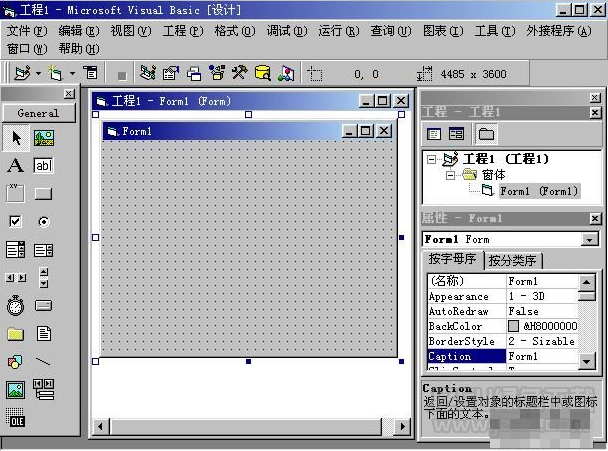Switch to the 按字母序 tab
Image resolution: width=608 pixels, height=451 pixels.
[453, 259]
